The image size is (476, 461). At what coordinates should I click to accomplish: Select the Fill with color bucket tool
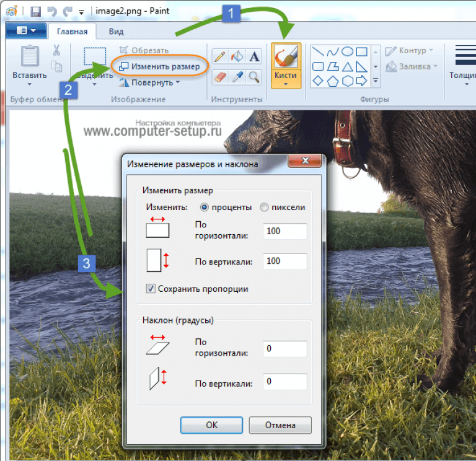(x=237, y=56)
